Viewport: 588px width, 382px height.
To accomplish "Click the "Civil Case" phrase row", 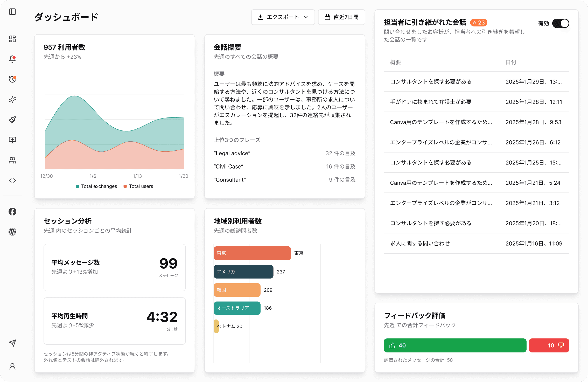I will click(x=285, y=166).
